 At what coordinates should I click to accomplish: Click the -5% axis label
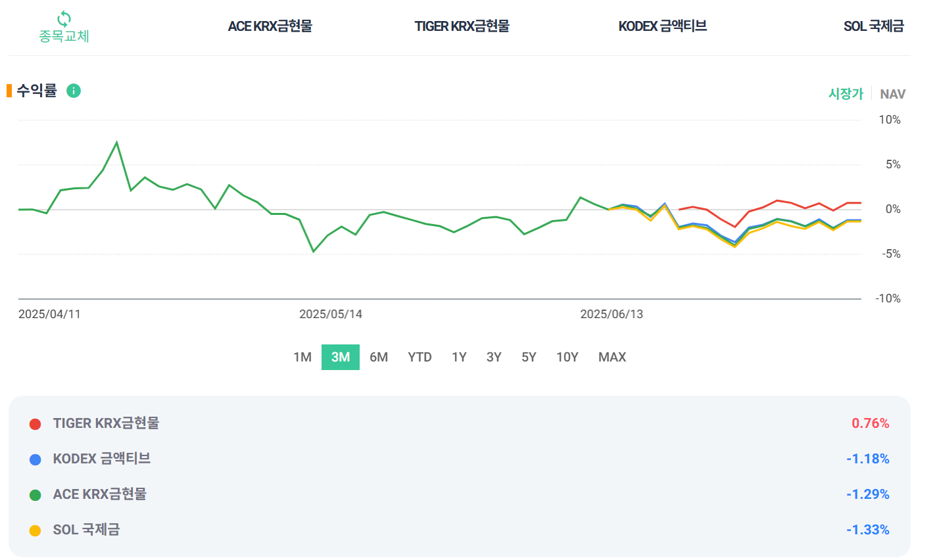[891, 254]
